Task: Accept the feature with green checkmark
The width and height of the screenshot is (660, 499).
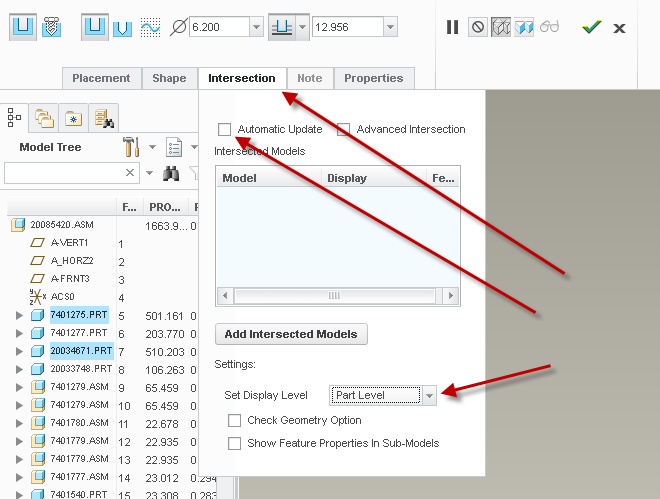Action: (592, 27)
